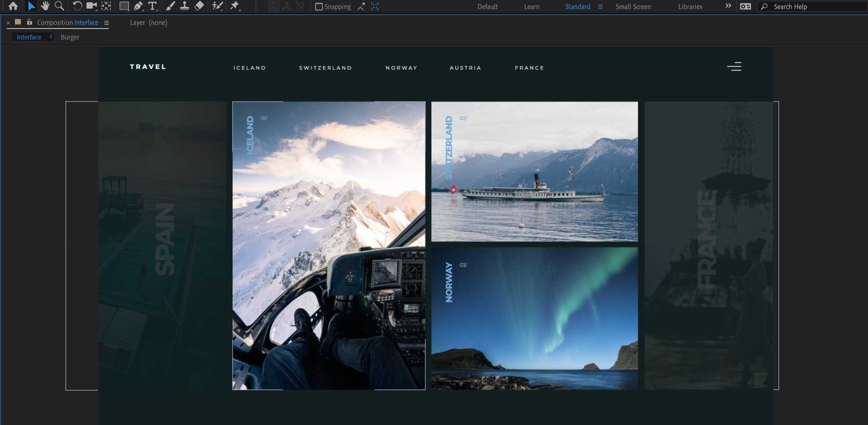
Task: Open the Burger composition in the breadcrumb
Action: click(70, 37)
